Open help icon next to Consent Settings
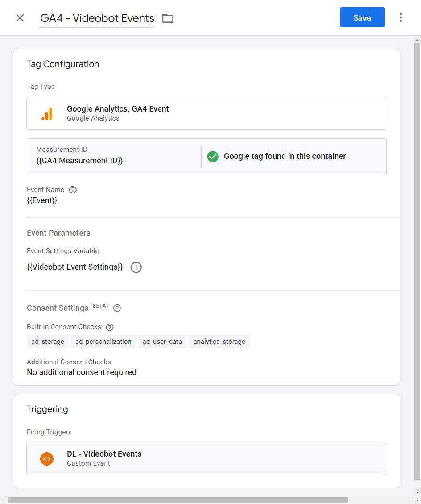Screen dimensions: 421x504 pyautogui.click(x=117, y=308)
